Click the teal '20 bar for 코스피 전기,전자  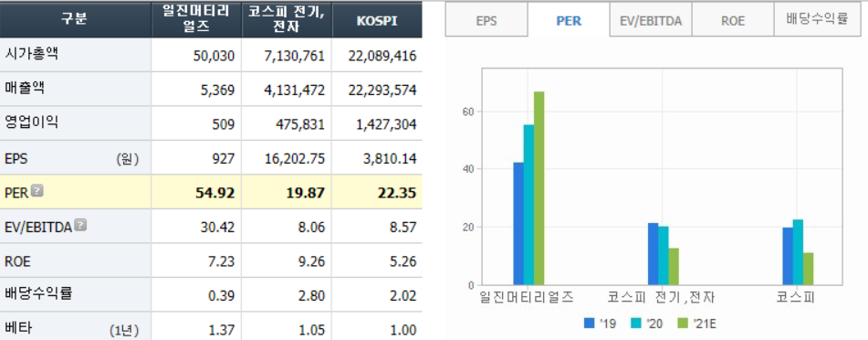point(664,256)
